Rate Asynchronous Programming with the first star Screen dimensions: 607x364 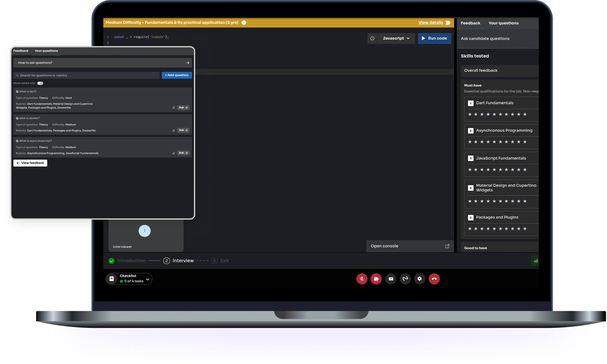point(469,142)
